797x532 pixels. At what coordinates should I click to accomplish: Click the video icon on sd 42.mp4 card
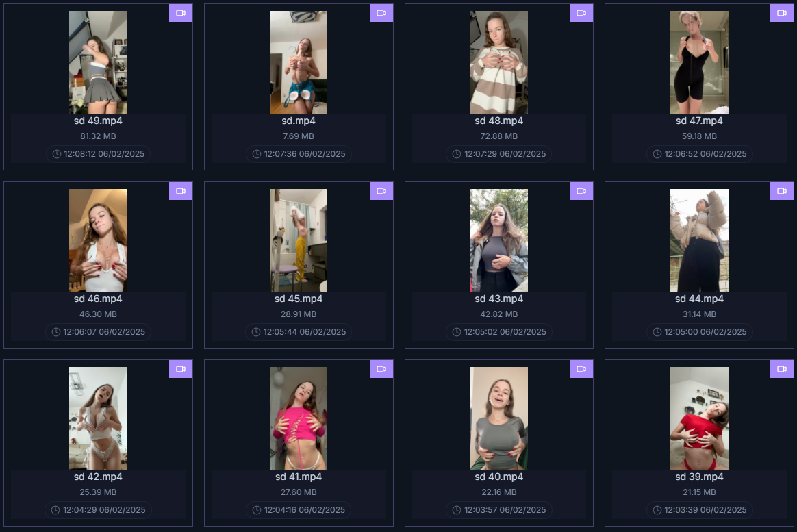point(181,369)
